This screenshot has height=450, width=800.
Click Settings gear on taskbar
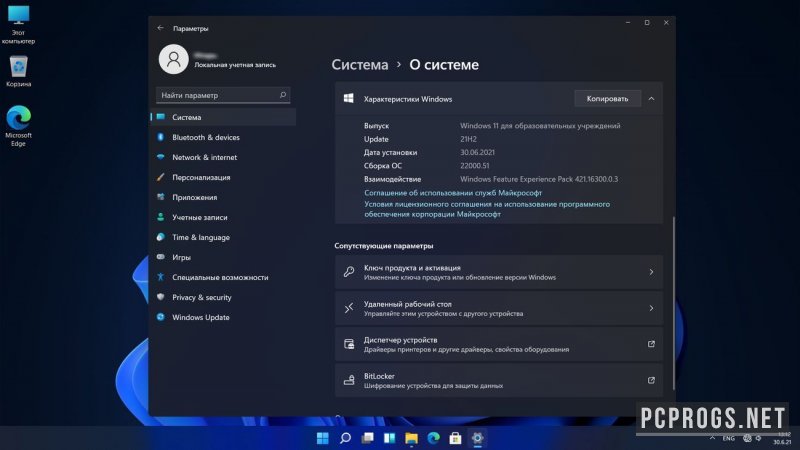click(478, 438)
